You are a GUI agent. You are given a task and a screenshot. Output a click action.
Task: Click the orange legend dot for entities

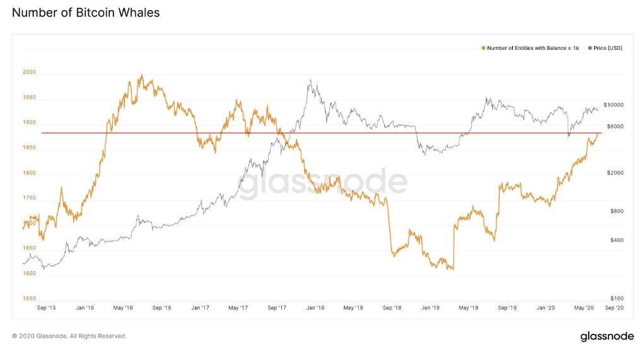pyautogui.click(x=483, y=48)
